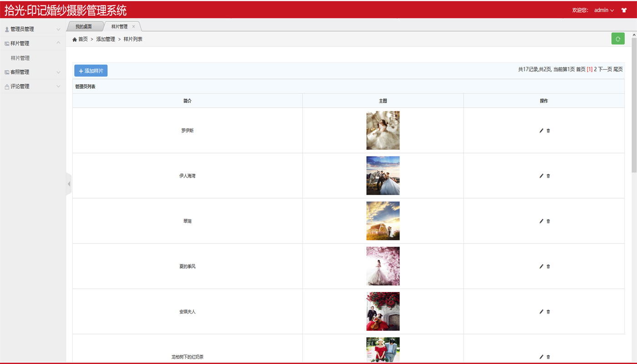This screenshot has width=637, height=364.
Task: Select 样片管理 submenu item in sidebar
Action: click(20, 58)
